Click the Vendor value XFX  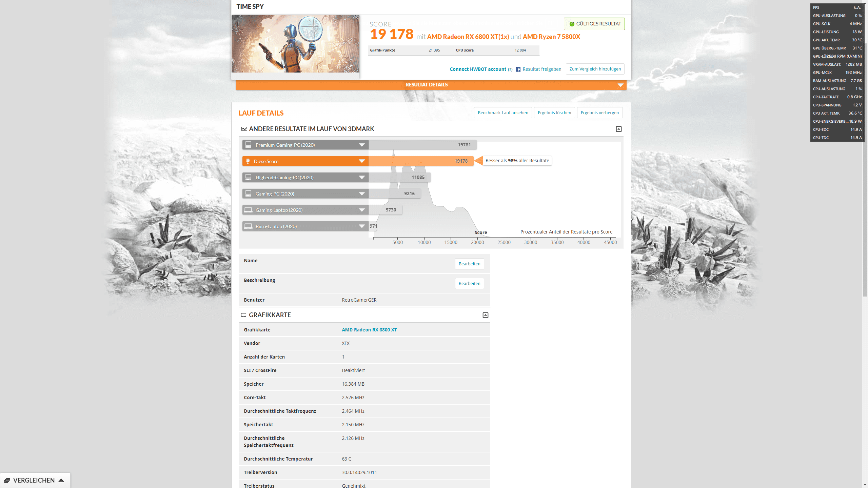click(346, 343)
